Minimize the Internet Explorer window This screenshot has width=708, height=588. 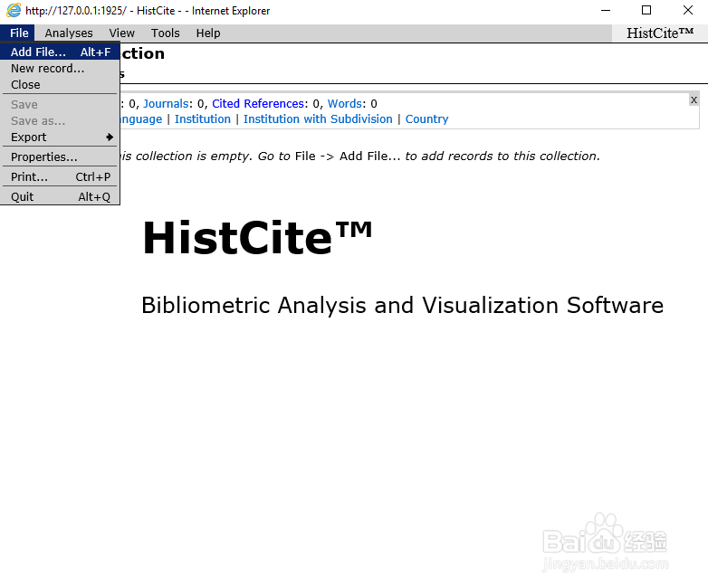pos(606,10)
